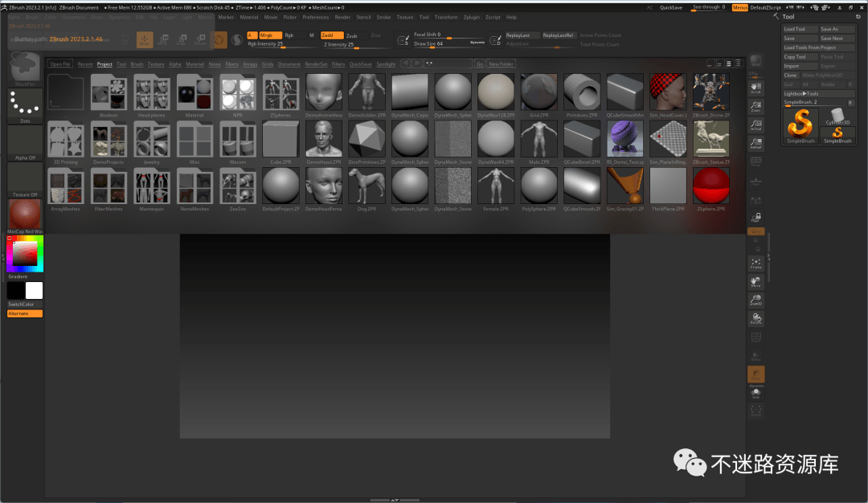Open the current brush thumbnail at top left
Viewport: 868px width, 503px height.
(x=25, y=69)
